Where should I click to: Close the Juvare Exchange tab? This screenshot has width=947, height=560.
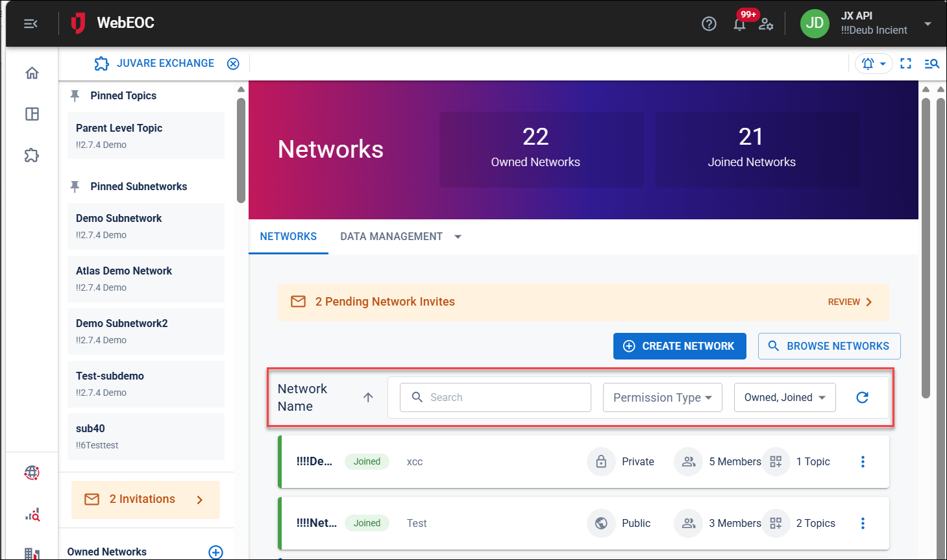(x=233, y=64)
